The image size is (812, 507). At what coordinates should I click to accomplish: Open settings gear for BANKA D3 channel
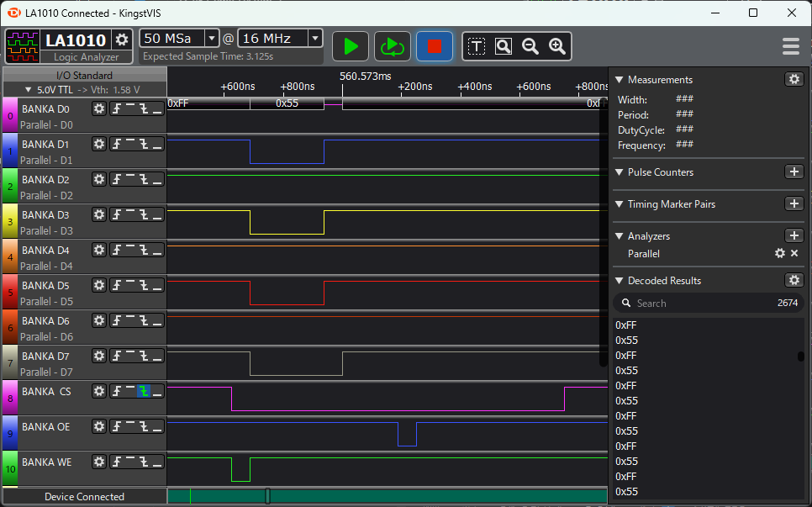99,214
